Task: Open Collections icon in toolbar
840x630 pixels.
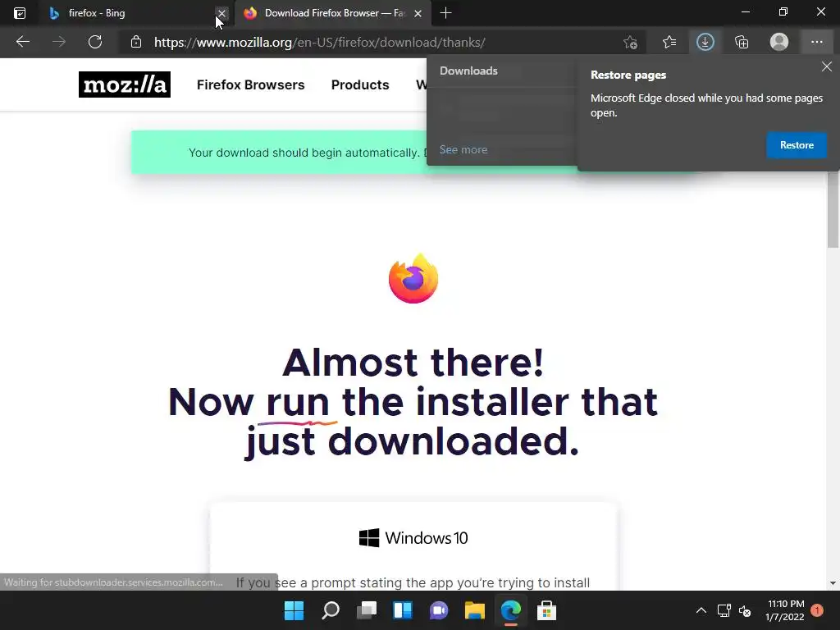Action: coord(742,42)
